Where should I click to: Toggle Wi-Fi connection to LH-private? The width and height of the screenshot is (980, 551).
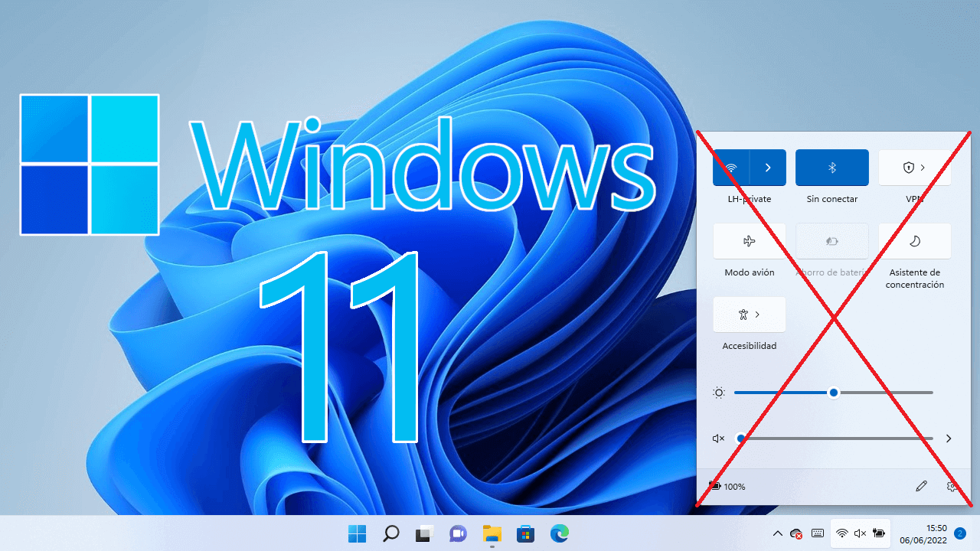tap(733, 168)
